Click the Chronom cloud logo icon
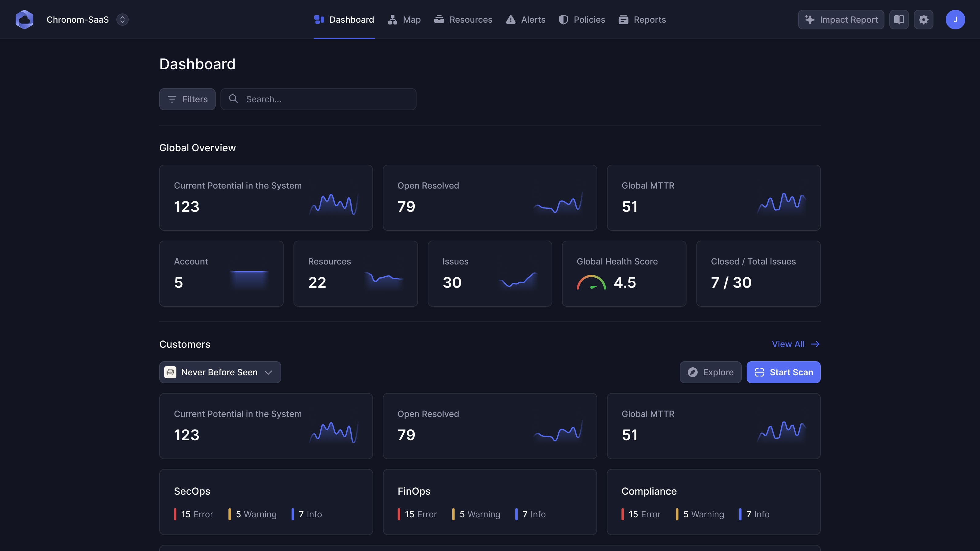The height and width of the screenshot is (551, 980). pyautogui.click(x=24, y=19)
